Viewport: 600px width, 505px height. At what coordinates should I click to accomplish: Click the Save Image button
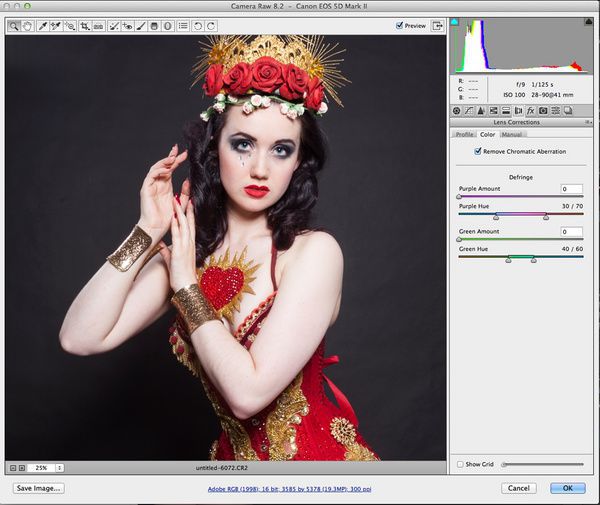[x=39, y=488]
